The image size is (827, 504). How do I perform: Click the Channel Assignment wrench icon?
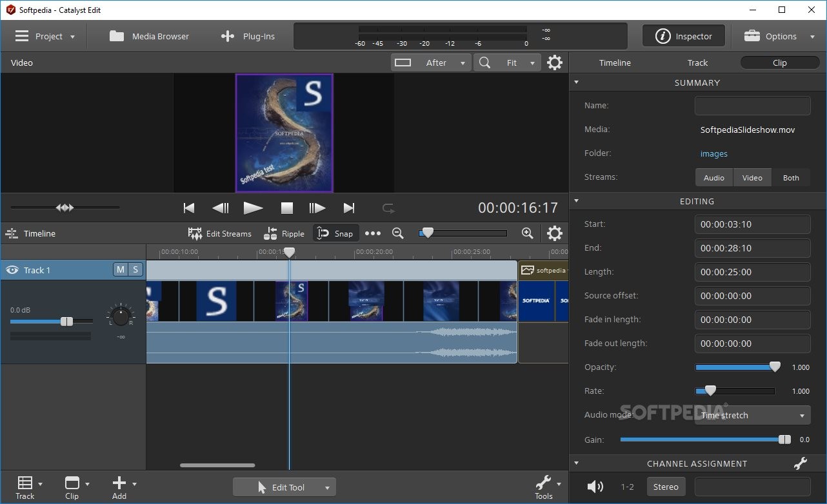(801, 463)
